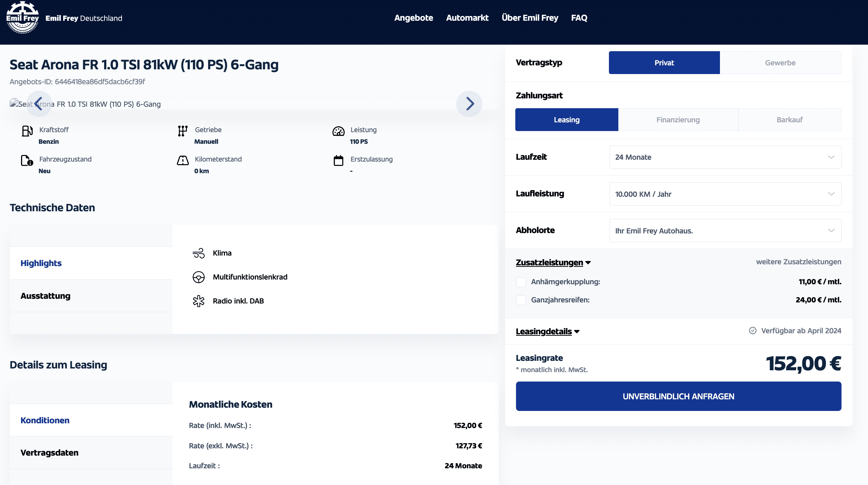Expand the Leasingdetails section
This screenshot has width=868, height=485.
tap(548, 331)
